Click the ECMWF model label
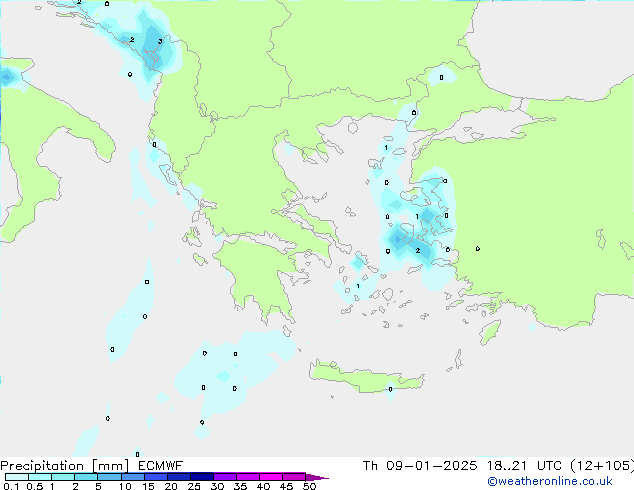The height and width of the screenshot is (490, 634). [161, 466]
